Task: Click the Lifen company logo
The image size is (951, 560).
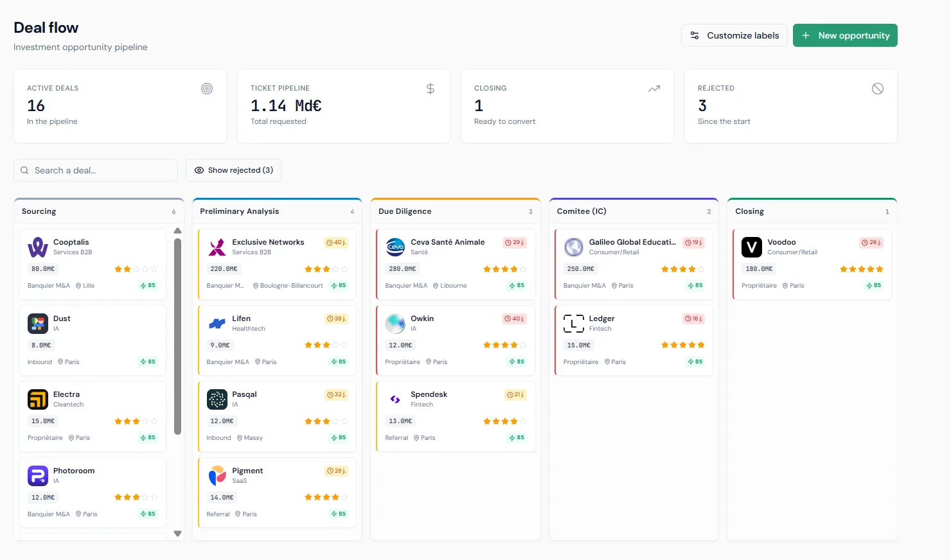Action: (x=217, y=323)
